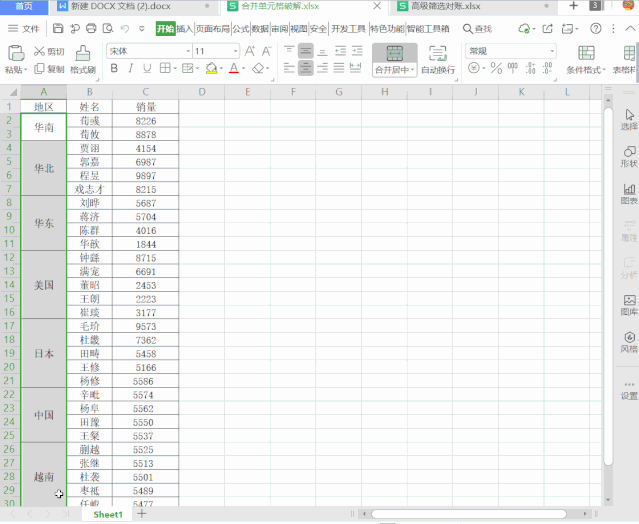639x524 pixels.
Task: Click Copy (复制) button
Action: pos(49,69)
